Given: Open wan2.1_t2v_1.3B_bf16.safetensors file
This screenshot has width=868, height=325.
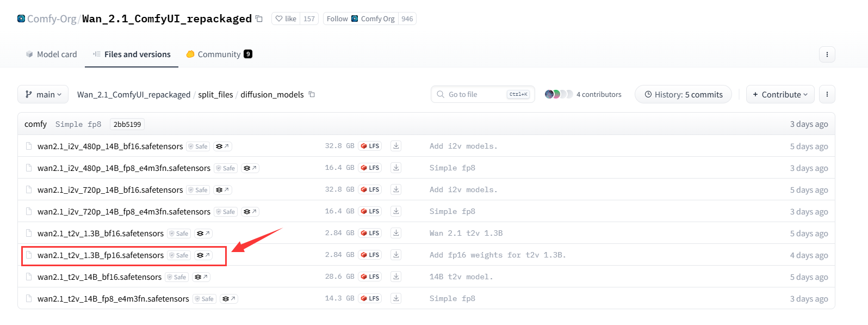Looking at the screenshot, I should [101, 233].
